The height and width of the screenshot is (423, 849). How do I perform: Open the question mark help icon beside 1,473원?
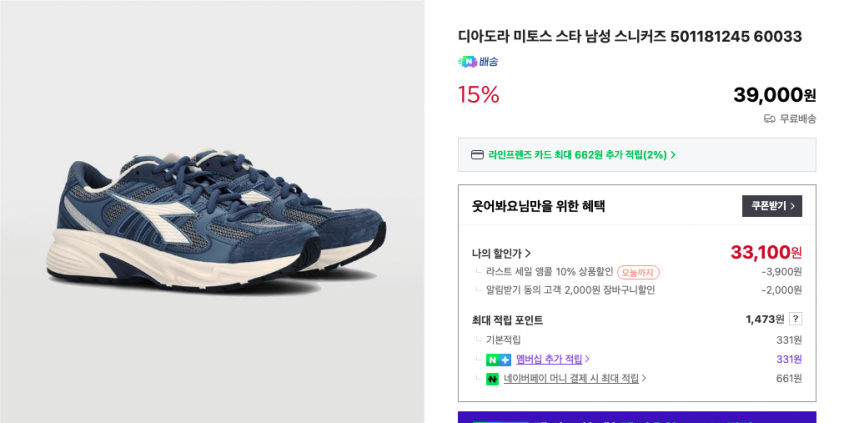[x=795, y=319]
